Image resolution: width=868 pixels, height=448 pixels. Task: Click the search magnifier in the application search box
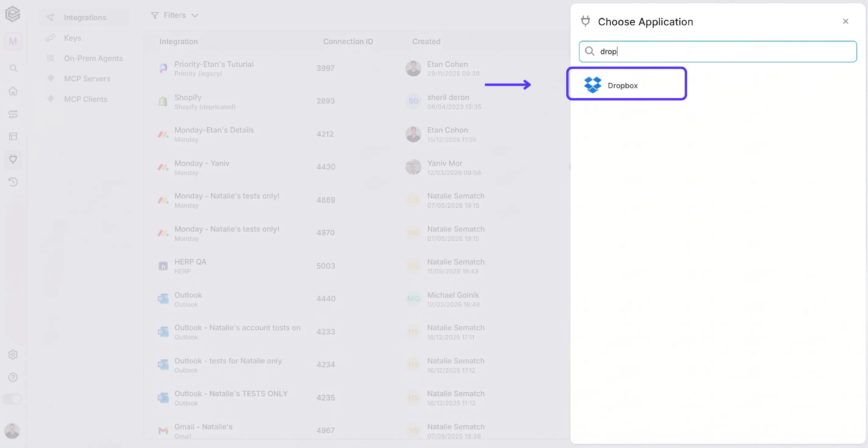(x=589, y=51)
